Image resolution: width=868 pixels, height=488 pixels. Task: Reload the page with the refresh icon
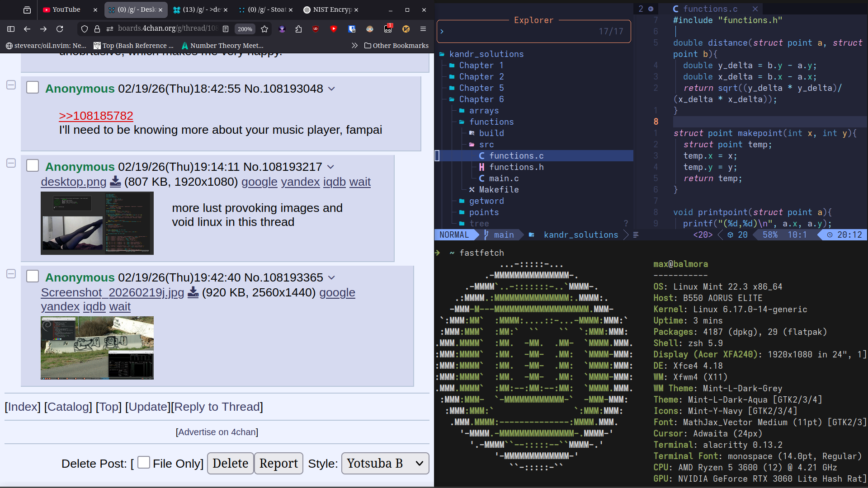coord(60,29)
